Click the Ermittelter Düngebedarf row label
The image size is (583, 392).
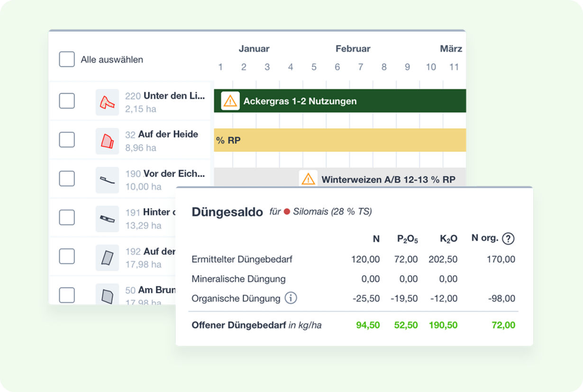pos(242,259)
